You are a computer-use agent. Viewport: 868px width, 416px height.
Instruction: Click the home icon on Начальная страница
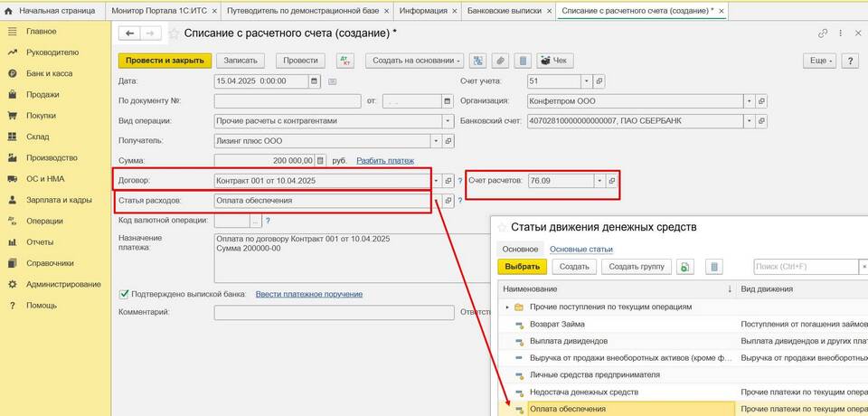point(11,11)
